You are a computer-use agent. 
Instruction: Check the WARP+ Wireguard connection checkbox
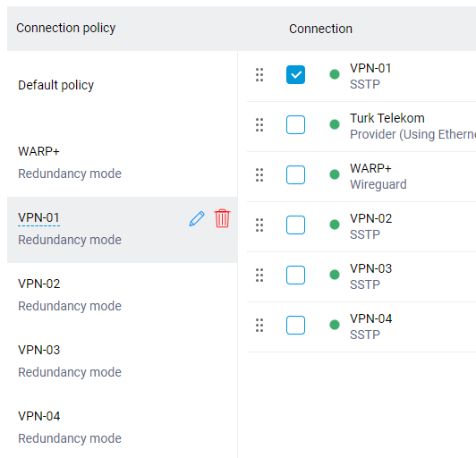point(295,174)
